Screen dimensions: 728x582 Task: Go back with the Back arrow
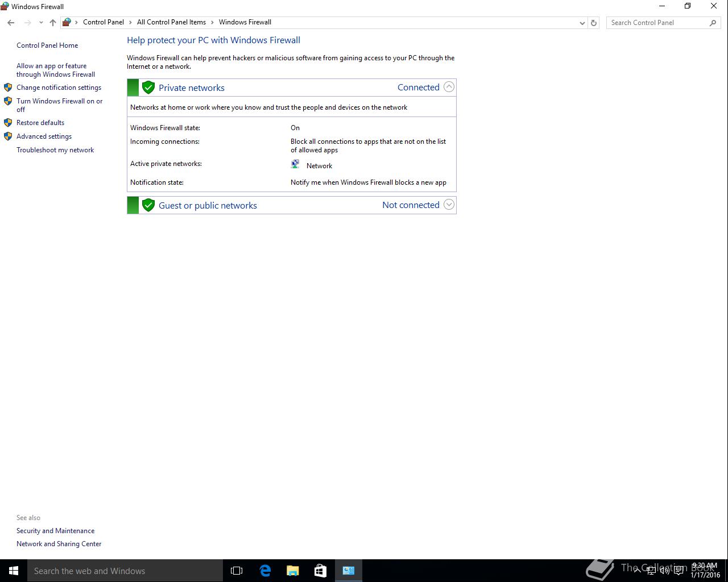(x=11, y=23)
